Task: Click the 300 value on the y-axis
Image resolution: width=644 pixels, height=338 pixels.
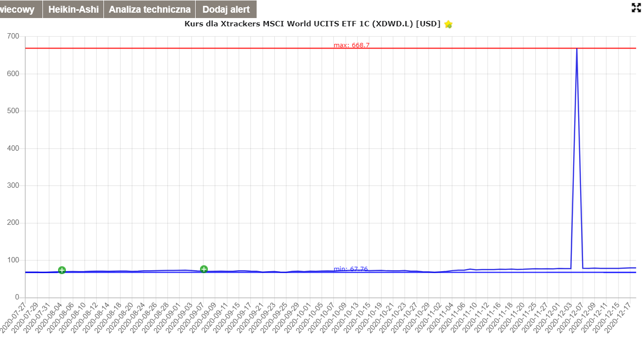Action: point(13,186)
